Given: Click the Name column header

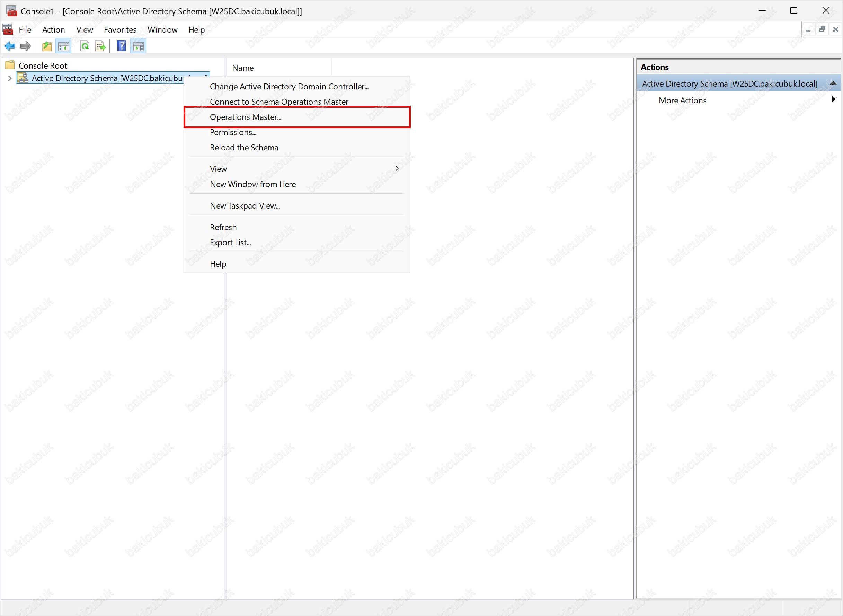Looking at the screenshot, I should [x=279, y=68].
